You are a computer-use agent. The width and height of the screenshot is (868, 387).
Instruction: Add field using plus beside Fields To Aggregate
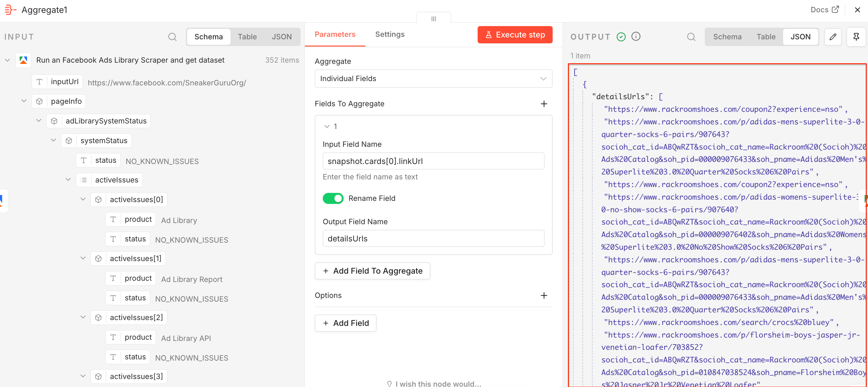click(x=544, y=104)
